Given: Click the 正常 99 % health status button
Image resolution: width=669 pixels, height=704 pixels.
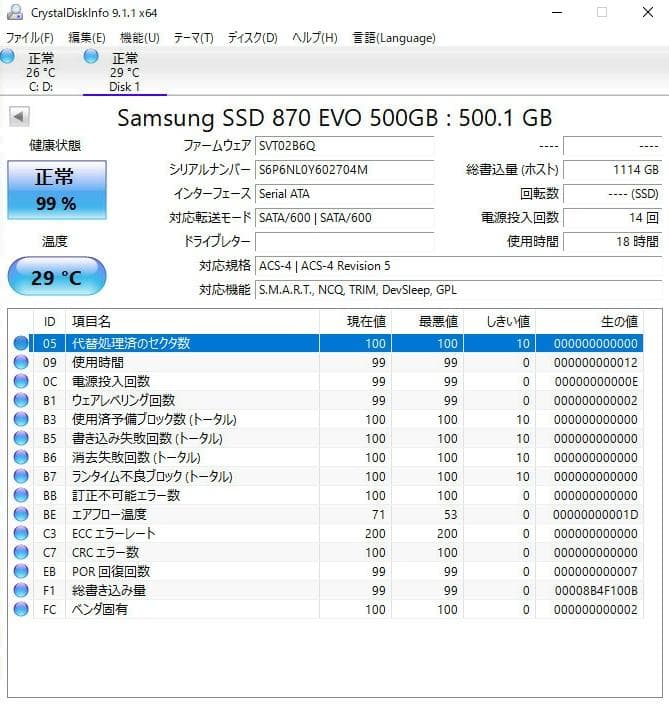Looking at the screenshot, I should (57, 190).
